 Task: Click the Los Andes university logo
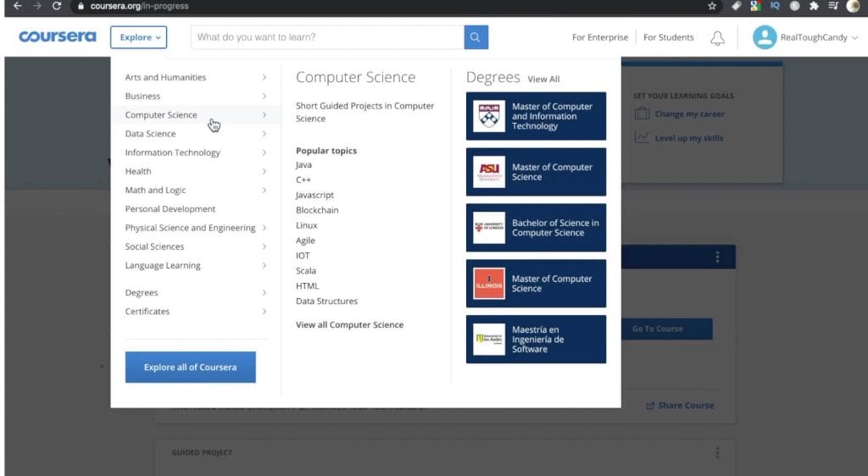(x=489, y=340)
